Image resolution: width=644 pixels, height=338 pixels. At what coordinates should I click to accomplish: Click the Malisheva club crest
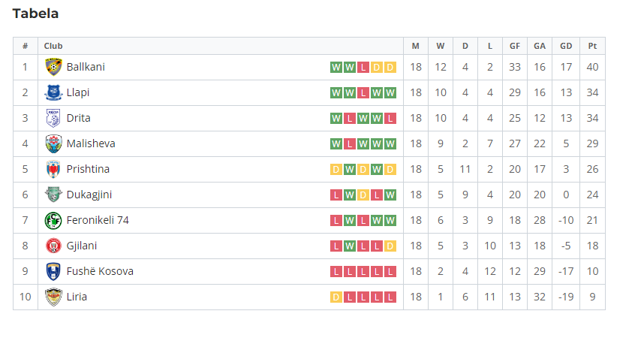coord(53,143)
